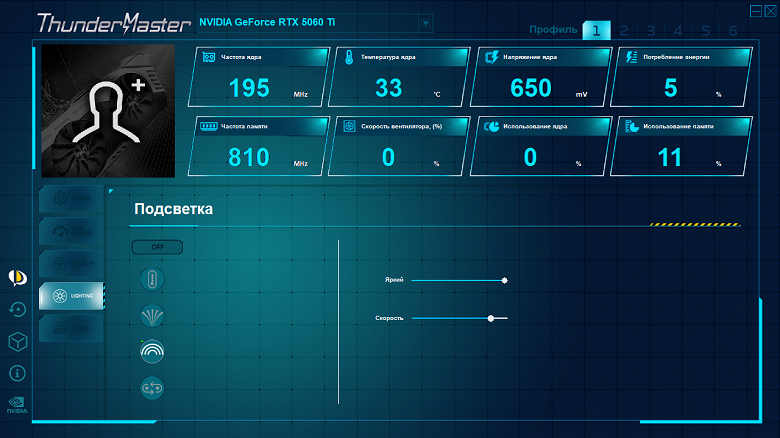Choose the fountain spray lighting effect icon
The height and width of the screenshot is (438, 780).
pyautogui.click(x=152, y=316)
